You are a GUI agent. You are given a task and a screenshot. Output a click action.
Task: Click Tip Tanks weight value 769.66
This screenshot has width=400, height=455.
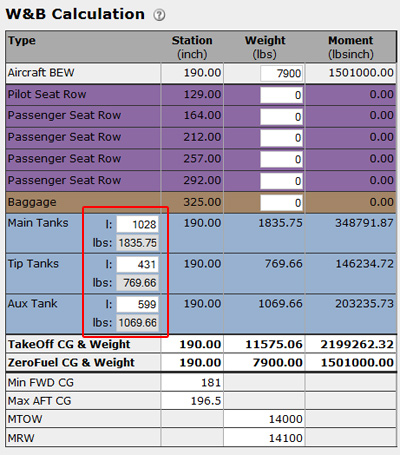coord(284,264)
